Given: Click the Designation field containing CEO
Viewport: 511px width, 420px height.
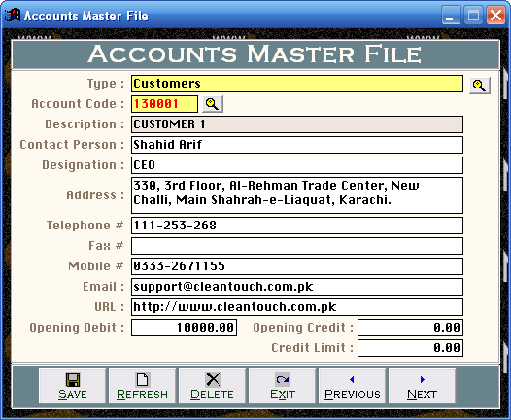Looking at the screenshot, I should coord(297,165).
